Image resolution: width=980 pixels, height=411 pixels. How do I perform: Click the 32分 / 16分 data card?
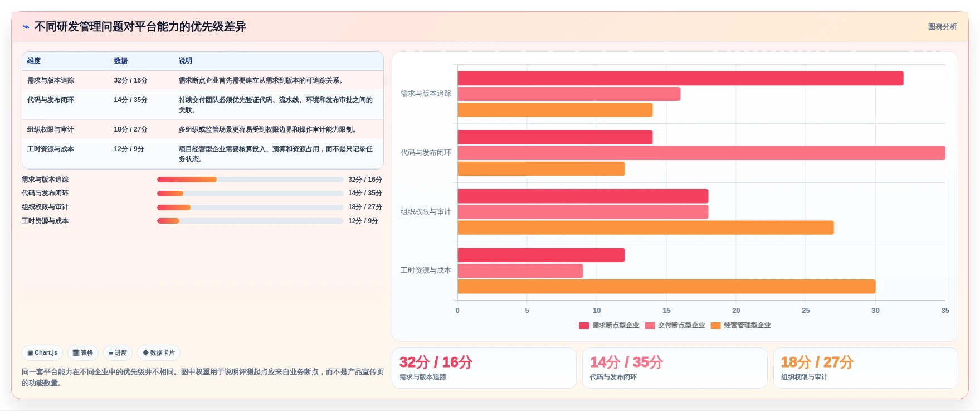(484, 368)
